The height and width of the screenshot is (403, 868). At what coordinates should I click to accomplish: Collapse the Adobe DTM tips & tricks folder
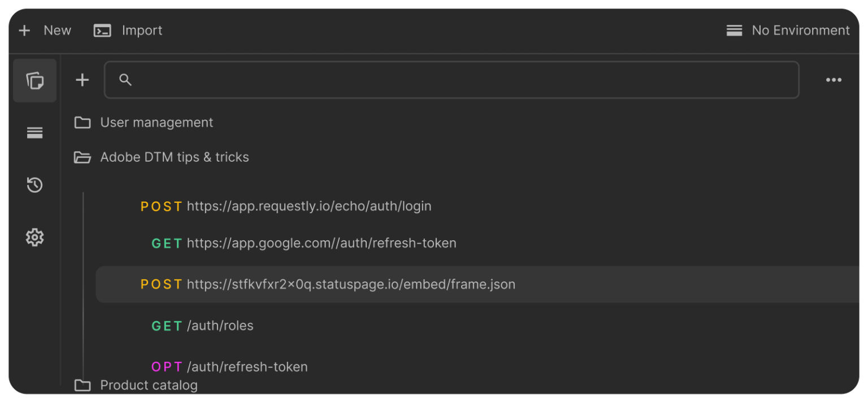click(x=175, y=157)
